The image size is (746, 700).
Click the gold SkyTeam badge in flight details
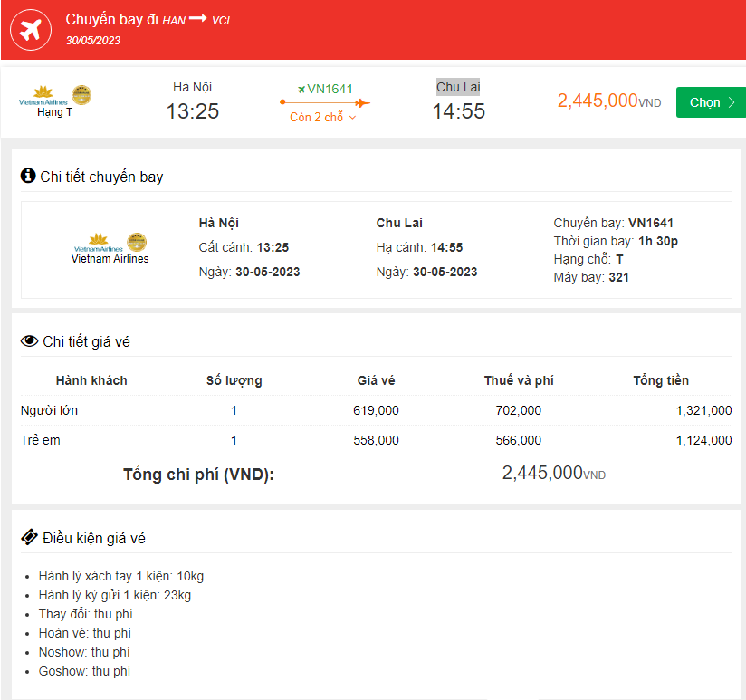point(137,242)
